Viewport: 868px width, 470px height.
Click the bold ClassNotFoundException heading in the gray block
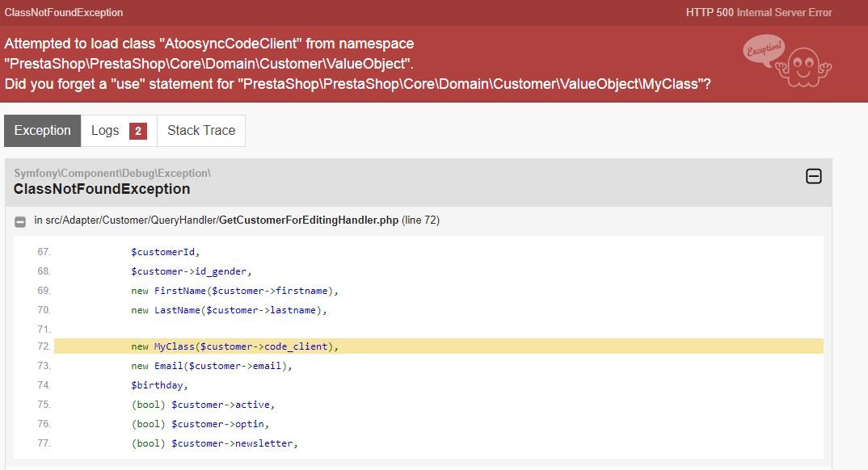click(x=102, y=189)
